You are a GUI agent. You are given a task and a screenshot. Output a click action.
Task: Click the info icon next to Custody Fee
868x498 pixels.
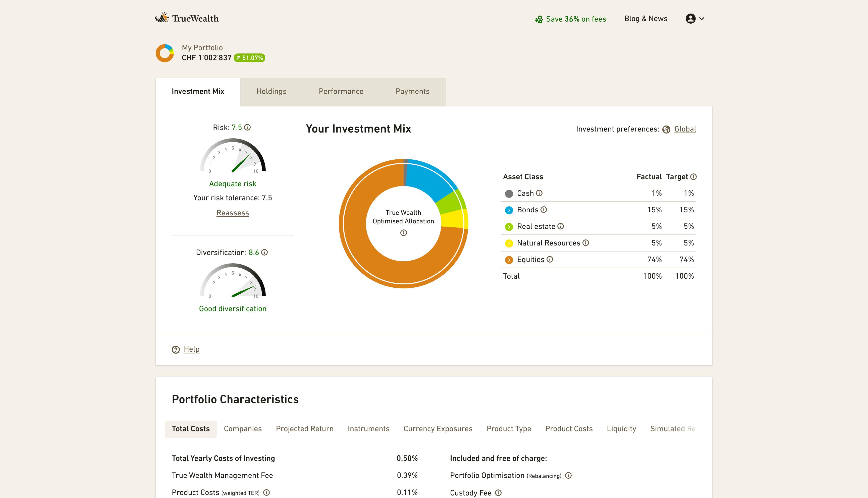pos(498,493)
